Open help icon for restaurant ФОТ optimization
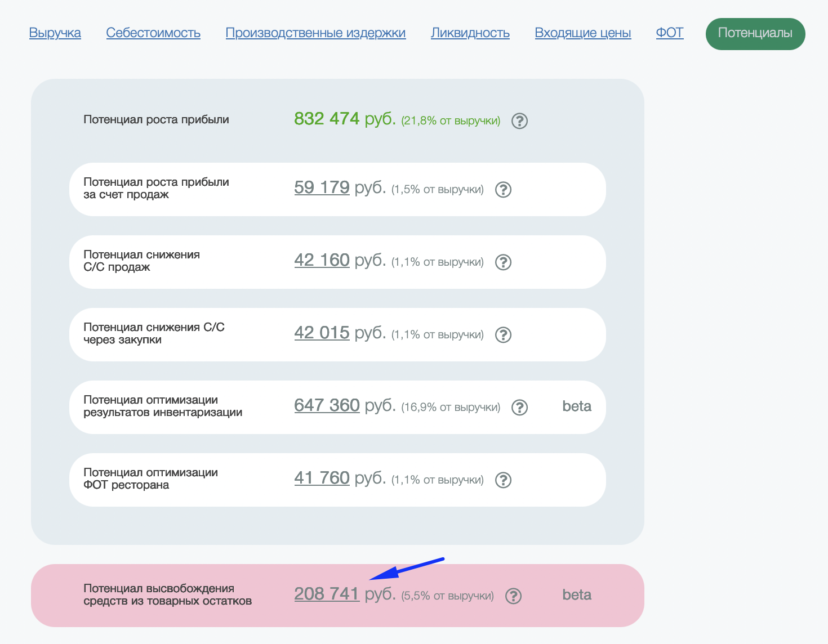 tap(503, 480)
